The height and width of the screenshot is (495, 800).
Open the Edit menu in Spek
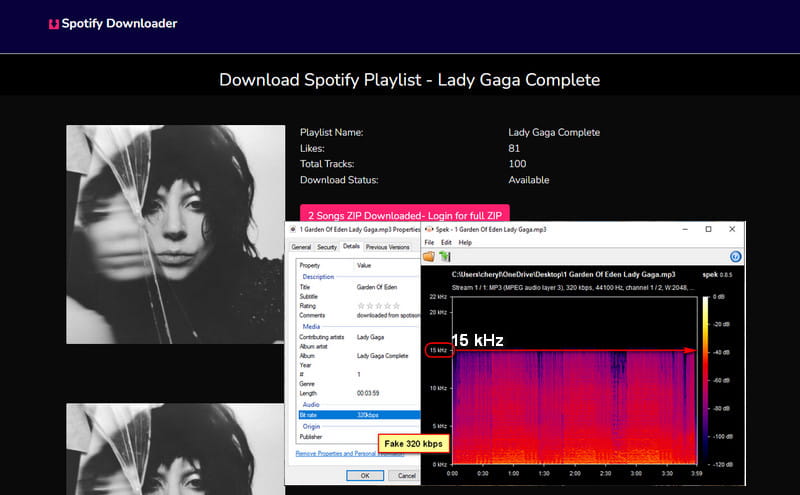(x=446, y=242)
